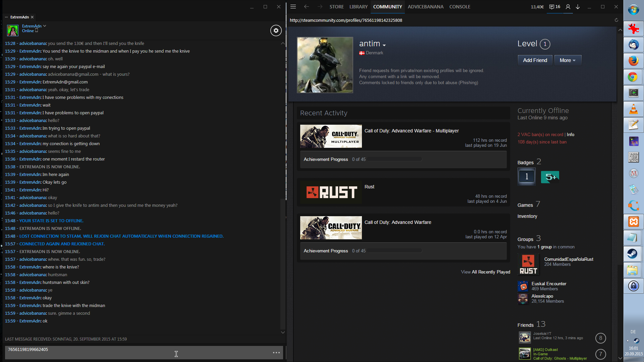
Task: Switch to the LIBRARY tab
Action: 358,7
